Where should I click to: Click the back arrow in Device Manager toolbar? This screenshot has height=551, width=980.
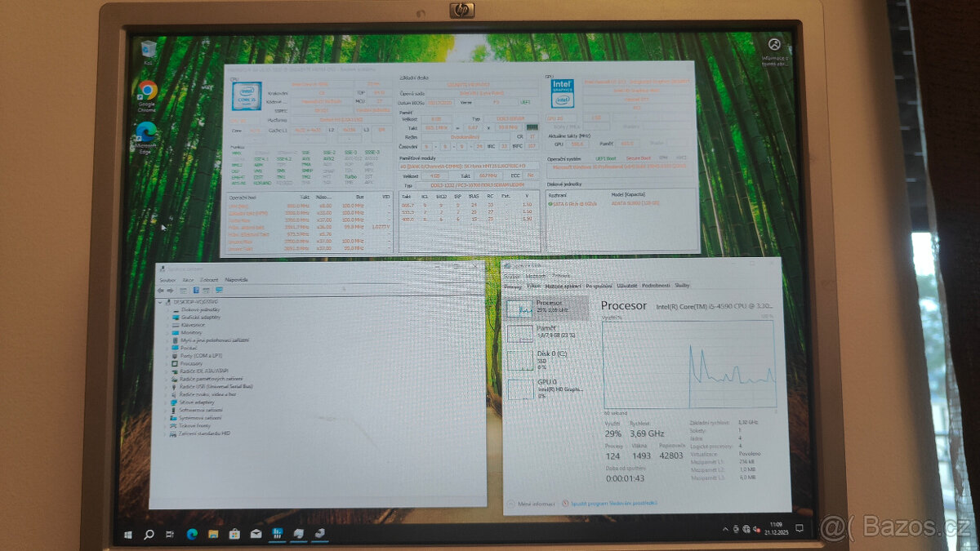click(161, 289)
